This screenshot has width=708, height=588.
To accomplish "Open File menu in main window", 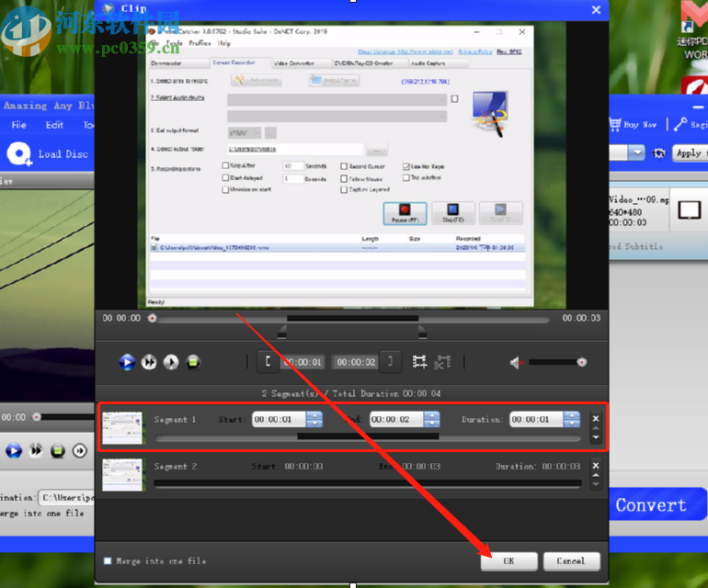I will click(x=19, y=125).
